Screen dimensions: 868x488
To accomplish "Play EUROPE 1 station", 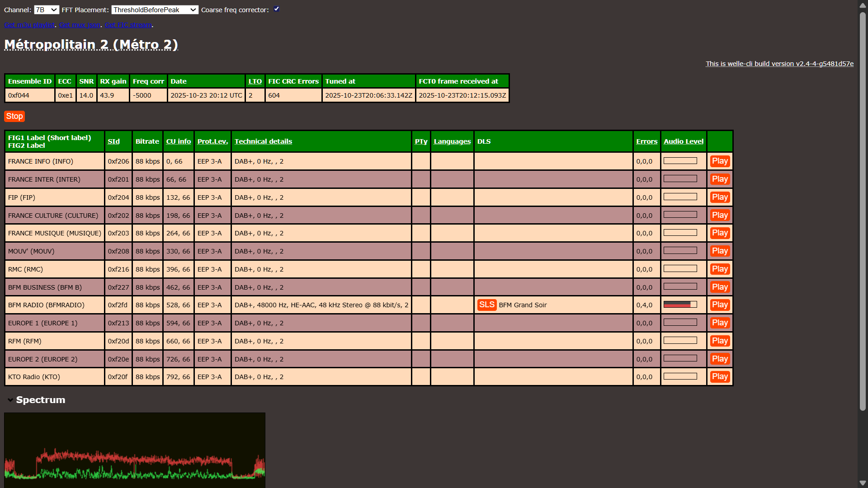I will click(x=719, y=323).
